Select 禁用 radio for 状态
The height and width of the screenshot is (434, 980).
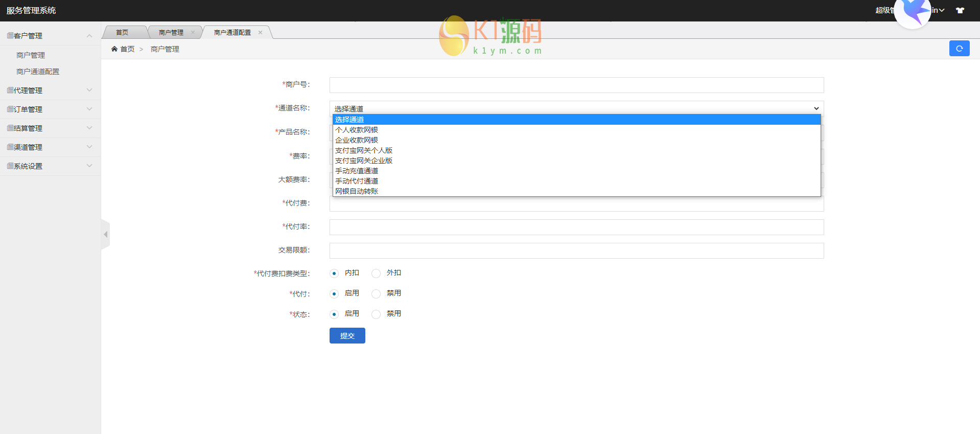click(x=376, y=314)
